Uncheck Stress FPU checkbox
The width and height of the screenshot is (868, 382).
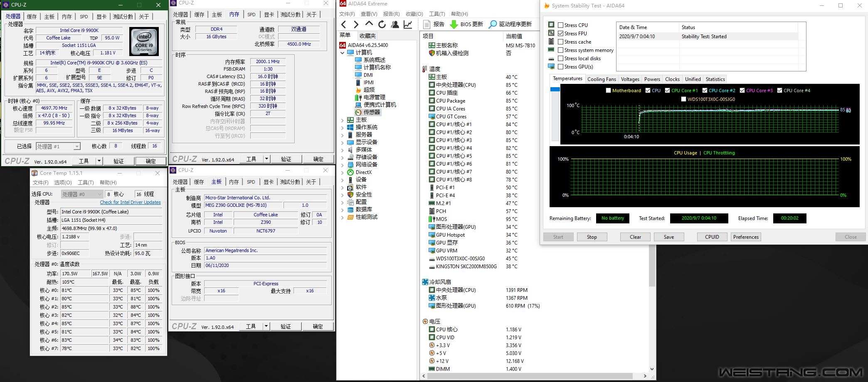(560, 33)
